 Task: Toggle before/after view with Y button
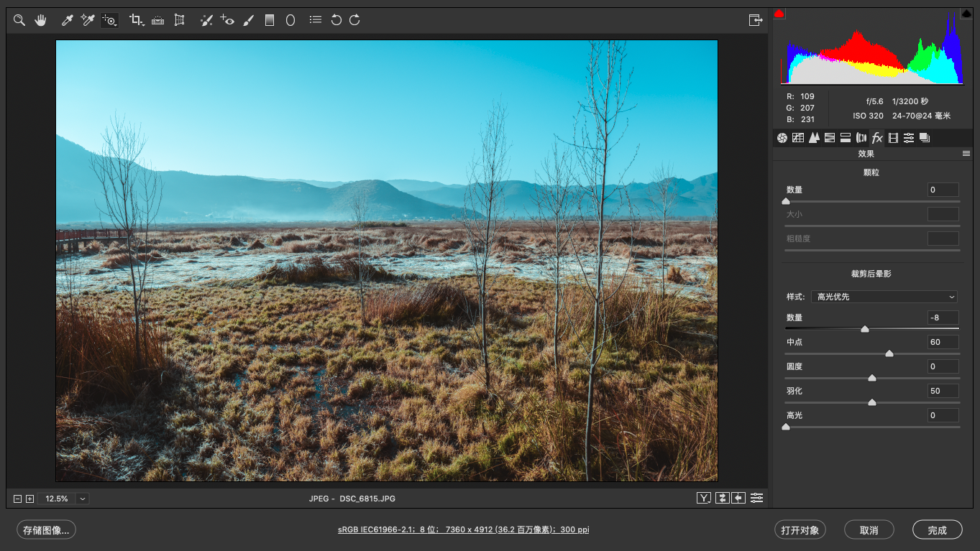coord(704,498)
